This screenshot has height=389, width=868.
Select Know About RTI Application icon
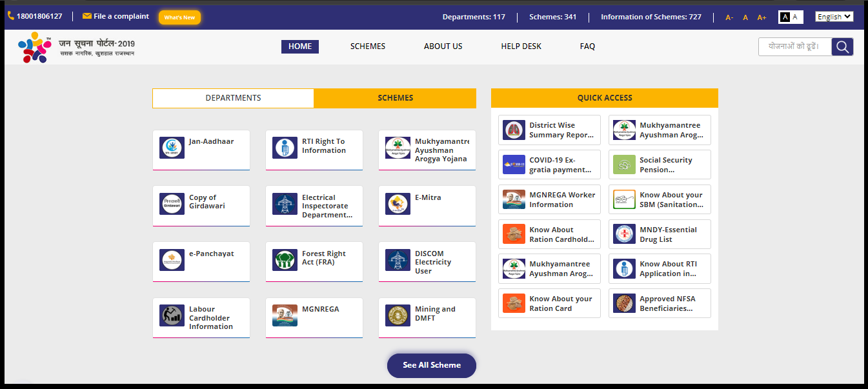(624, 269)
